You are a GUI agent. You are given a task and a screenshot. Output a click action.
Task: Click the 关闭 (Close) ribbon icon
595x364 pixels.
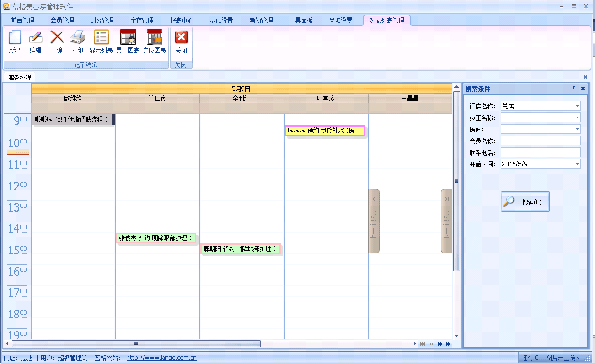181,38
